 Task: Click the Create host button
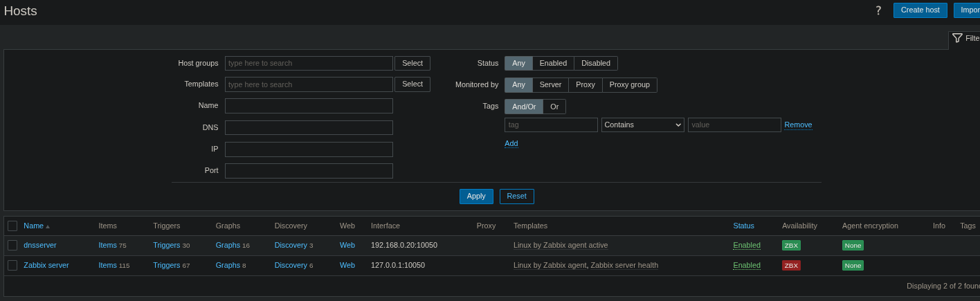[x=920, y=10]
